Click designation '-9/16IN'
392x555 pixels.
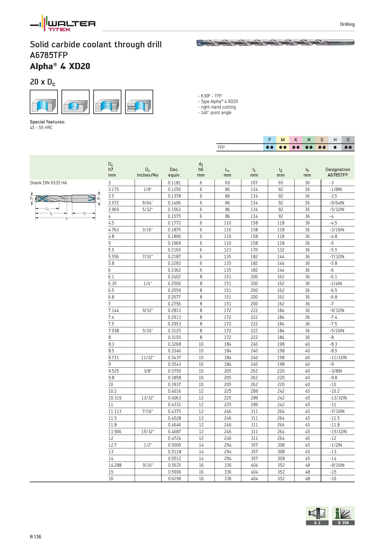click(337, 465)
